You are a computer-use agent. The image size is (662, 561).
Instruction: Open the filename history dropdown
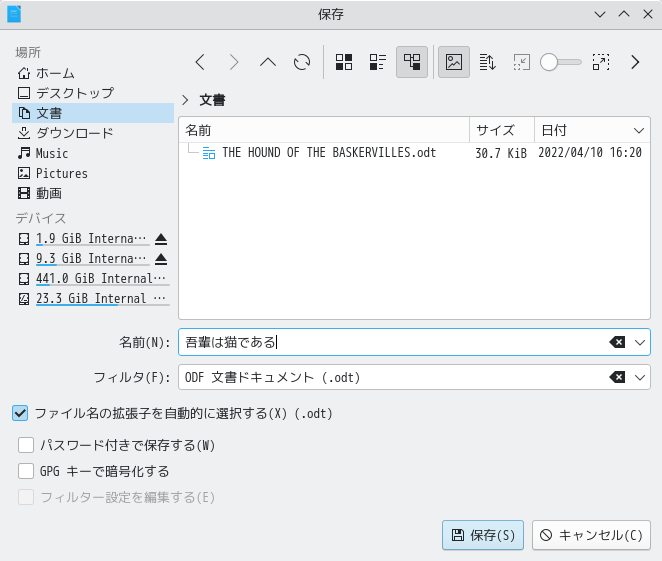point(640,342)
